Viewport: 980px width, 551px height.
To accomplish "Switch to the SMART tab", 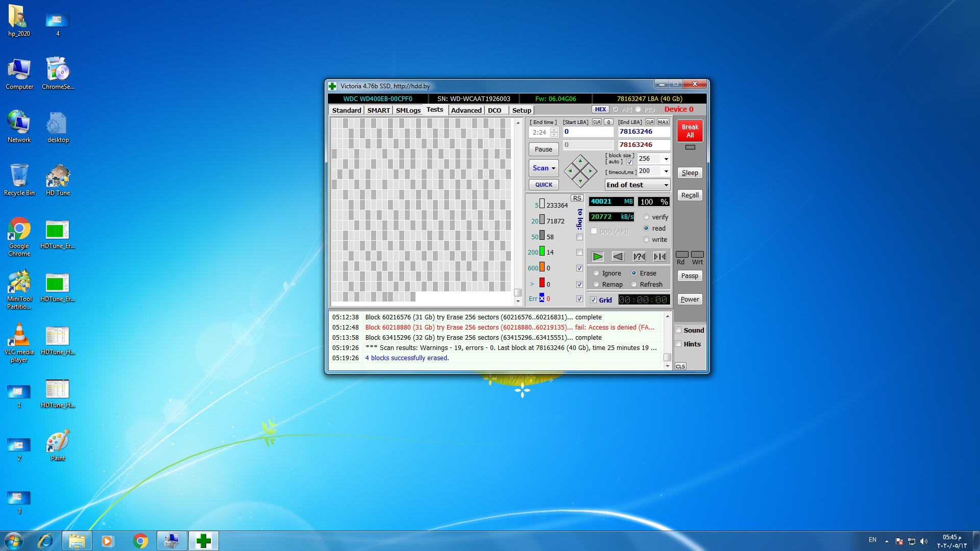I will pyautogui.click(x=379, y=110).
